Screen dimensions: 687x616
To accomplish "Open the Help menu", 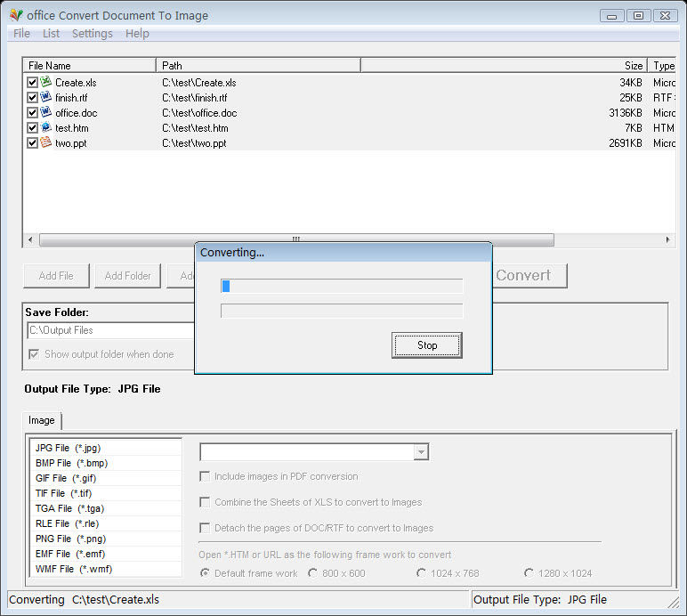I will (x=137, y=33).
